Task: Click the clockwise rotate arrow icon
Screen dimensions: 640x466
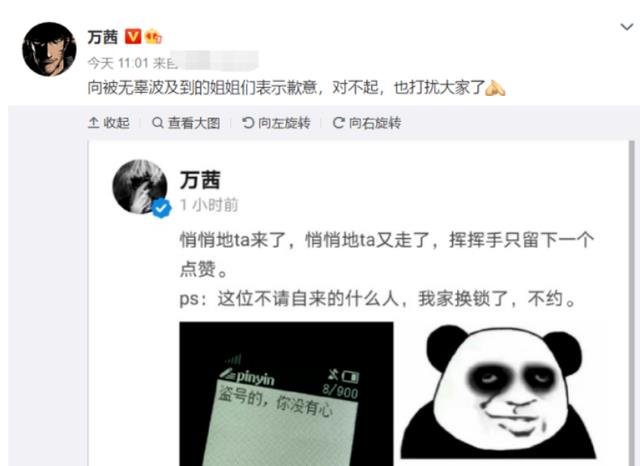Action: coord(338,122)
